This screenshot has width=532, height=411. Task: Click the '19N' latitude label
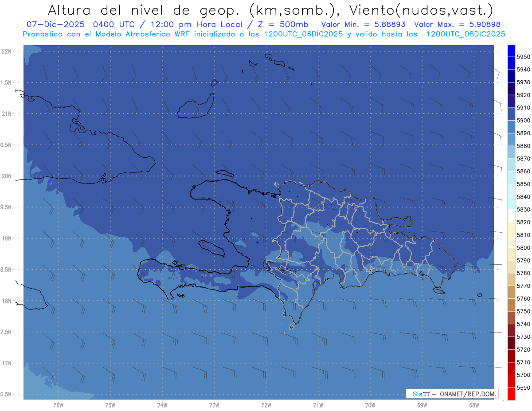pos(7,238)
